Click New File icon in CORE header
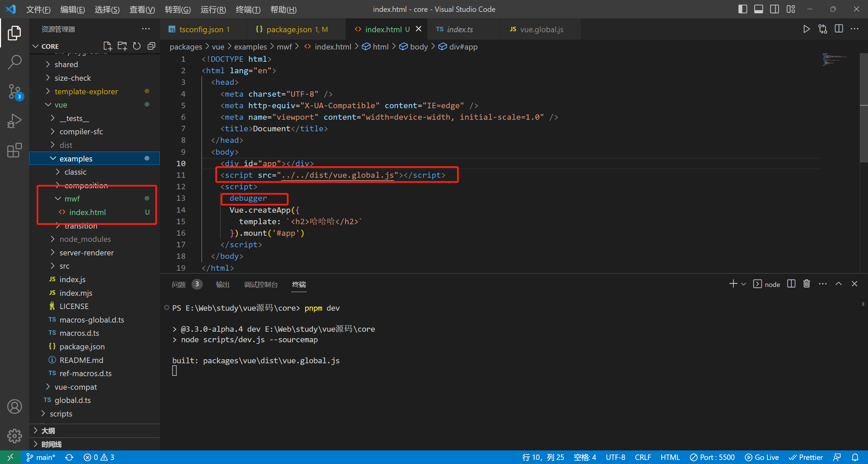 point(107,46)
